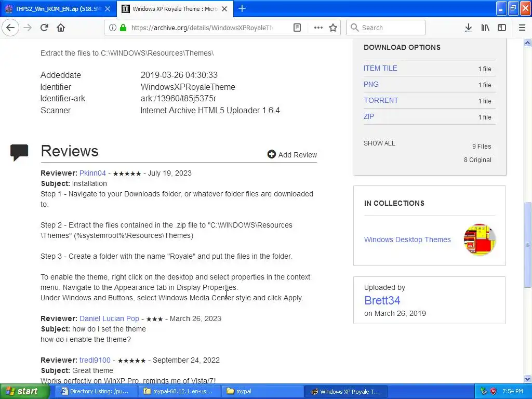Download the PNG file option
Viewport: 532px width, 399px height.
click(x=371, y=84)
